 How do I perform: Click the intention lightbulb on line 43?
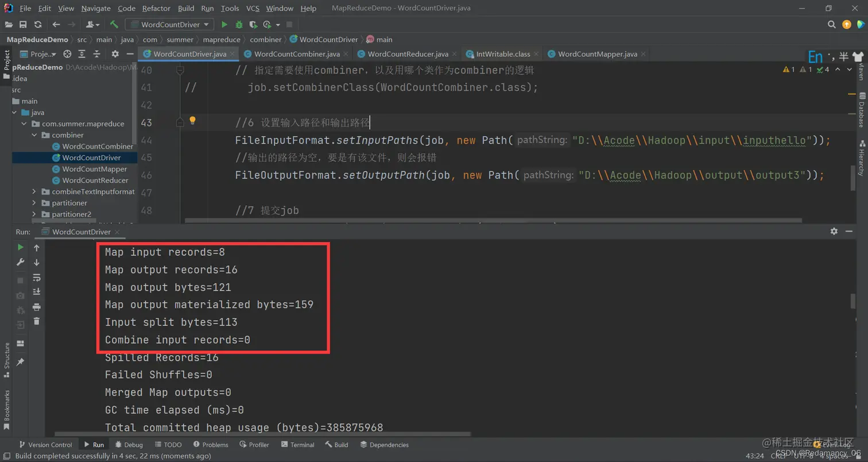(193, 121)
